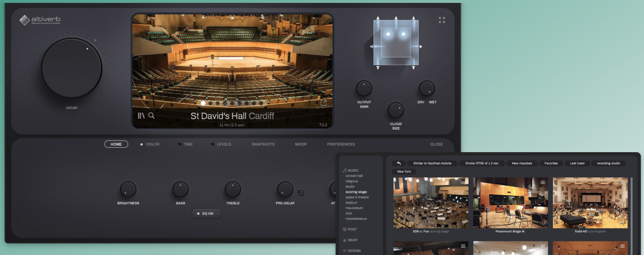Viewport: 644px width, 255px height.
Task: Select 'club' in the browser sidebar
Action: click(349, 213)
